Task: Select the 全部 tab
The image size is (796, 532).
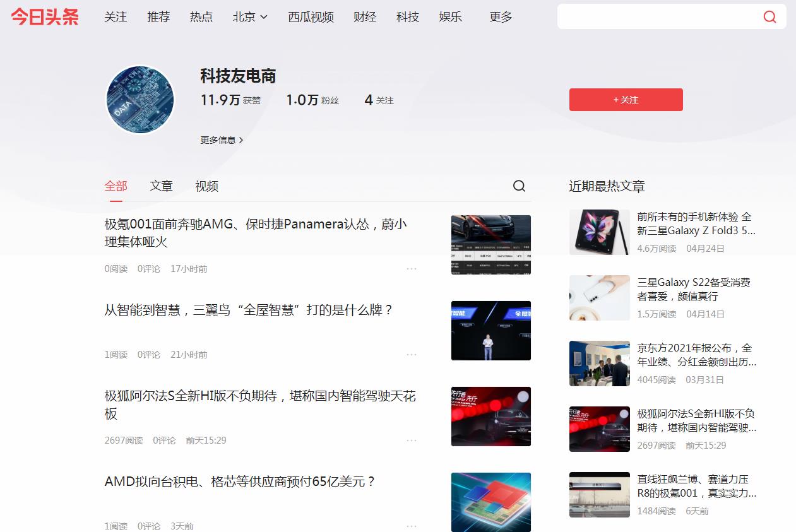Action: tap(116, 186)
